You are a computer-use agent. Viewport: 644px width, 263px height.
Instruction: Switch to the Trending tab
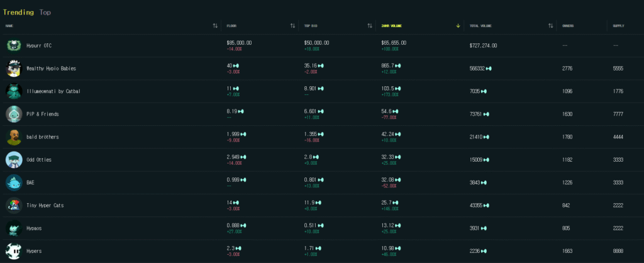[x=18, y=12]
